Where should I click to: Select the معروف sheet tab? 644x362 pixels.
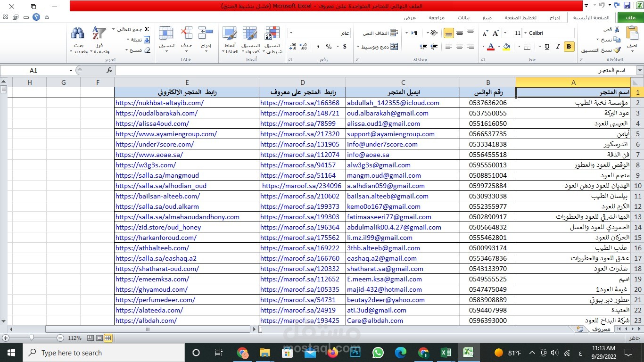[x=601, y=329]
